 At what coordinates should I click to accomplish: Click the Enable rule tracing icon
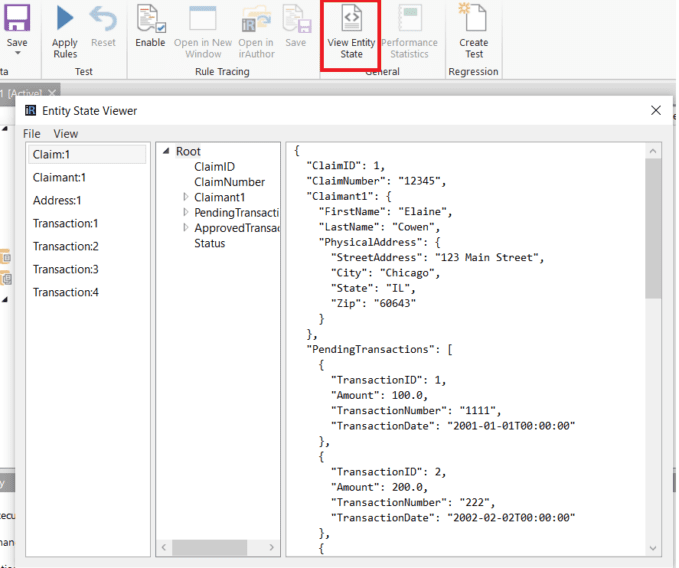coord(150,18)
